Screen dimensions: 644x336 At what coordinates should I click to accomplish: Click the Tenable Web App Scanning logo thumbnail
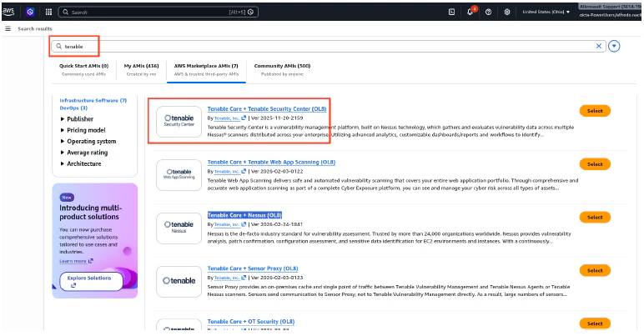point(179,175)
